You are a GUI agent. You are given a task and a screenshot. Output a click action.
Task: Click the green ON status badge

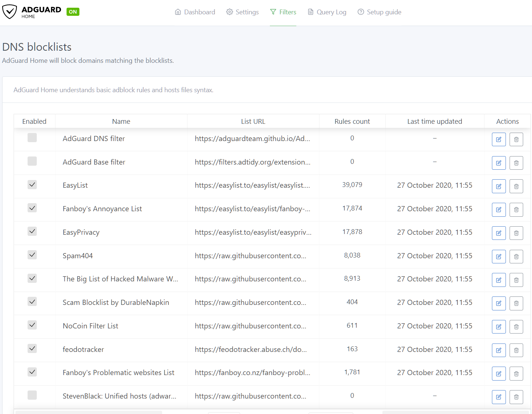(72, 11)
